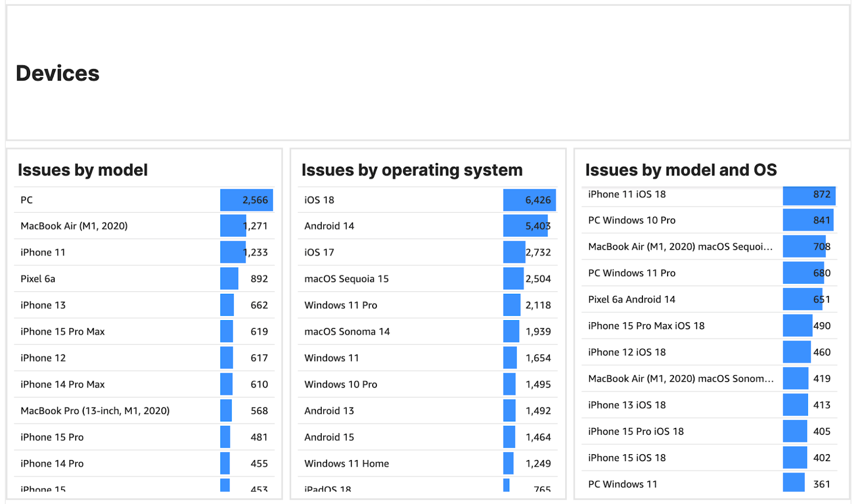The image size is (858, 504).
Task: Select the PC bar in Issues by model
Action: [x=247, y=199]
